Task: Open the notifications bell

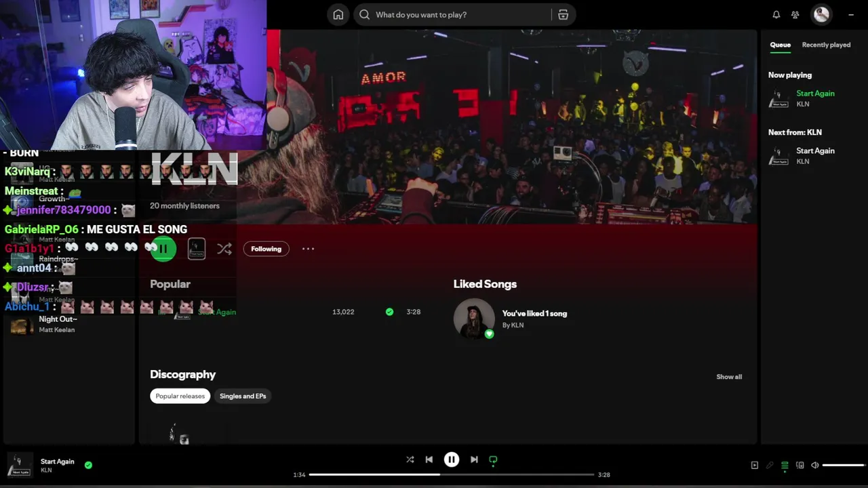Action: (x=776, y=15)
